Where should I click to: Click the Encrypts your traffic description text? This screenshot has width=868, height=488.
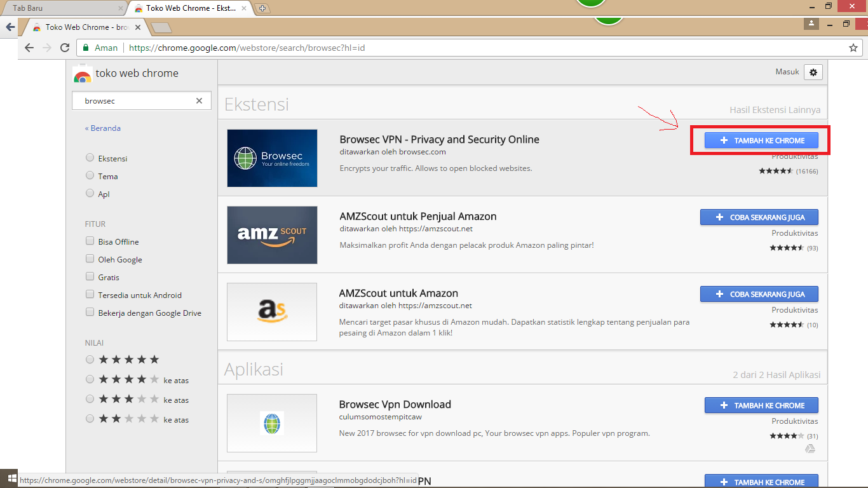(436, 168)
